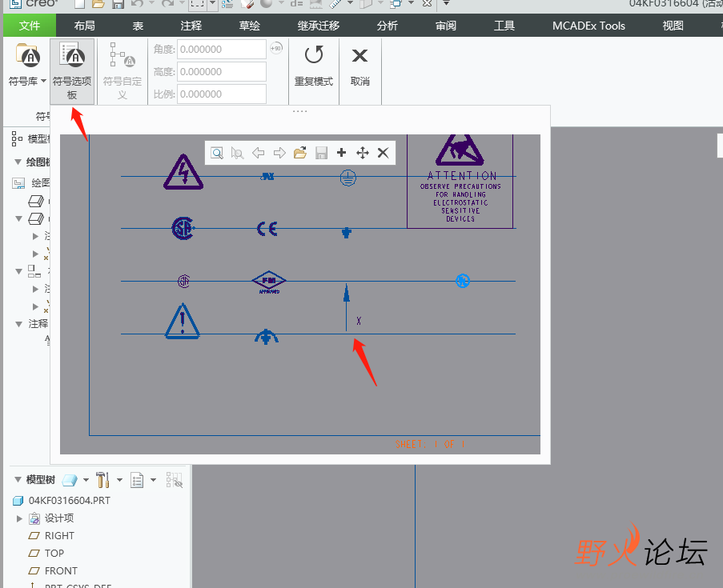The width and height of the screenshot is (723, 588).
Task: Click the 比例 scale input field
Action: (x=221, y=94)
